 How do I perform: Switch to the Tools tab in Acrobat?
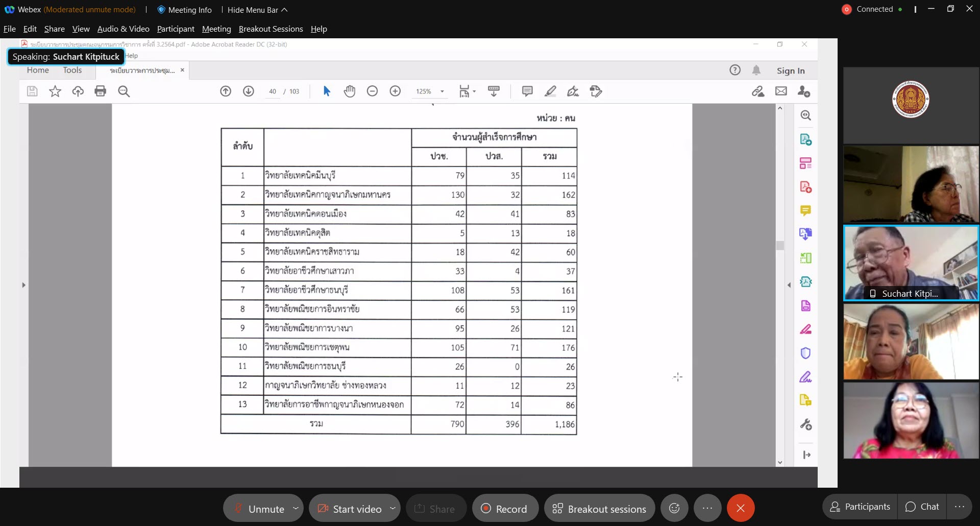pos(72,70)
